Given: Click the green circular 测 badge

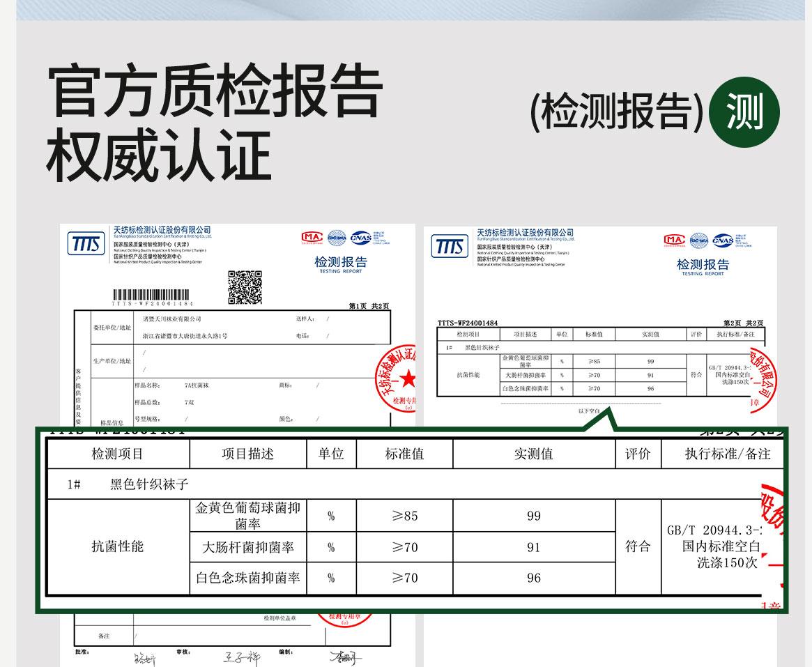Looking at the screenshot, I should click(744, 112).
